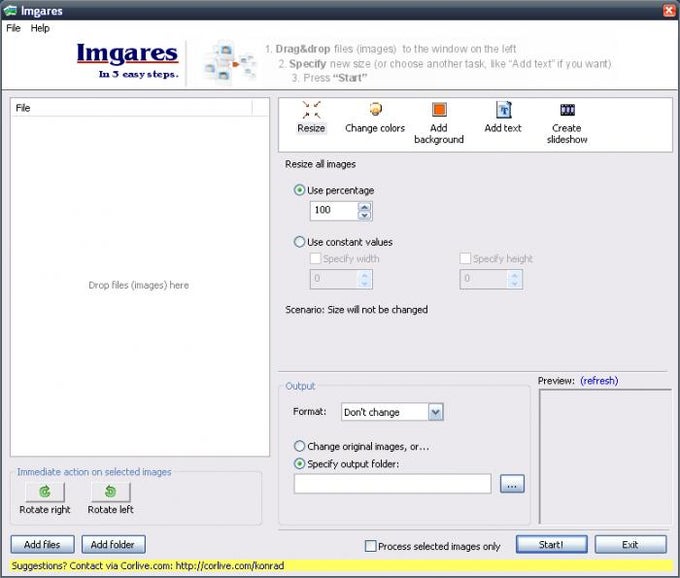Click the Suggestions corlive.com status bar text

[148, 565]
